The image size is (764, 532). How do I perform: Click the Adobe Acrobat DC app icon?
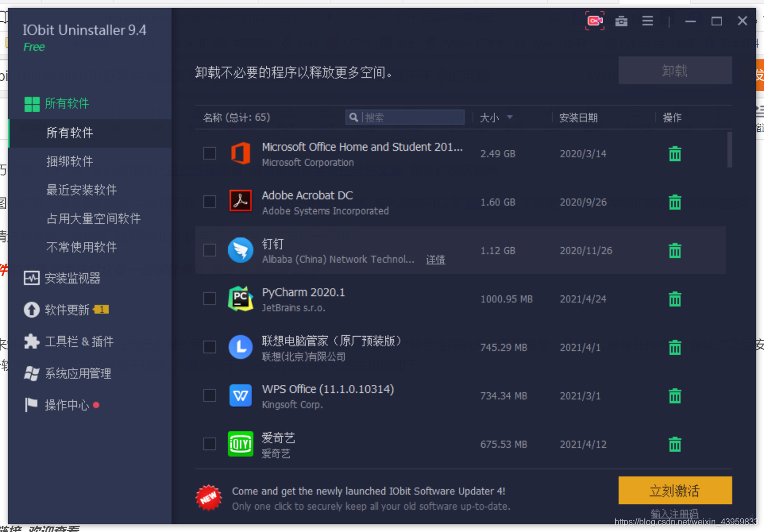tap(240, 202)
